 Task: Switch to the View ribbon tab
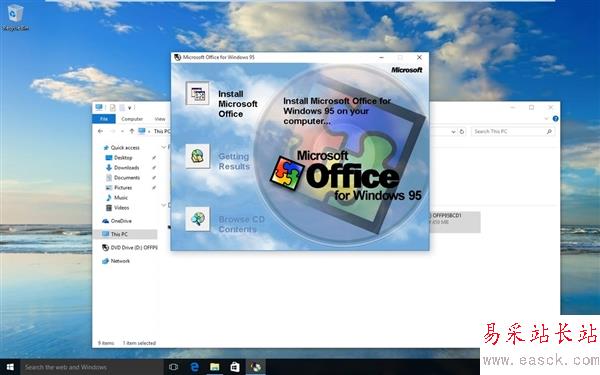(160, 119)
